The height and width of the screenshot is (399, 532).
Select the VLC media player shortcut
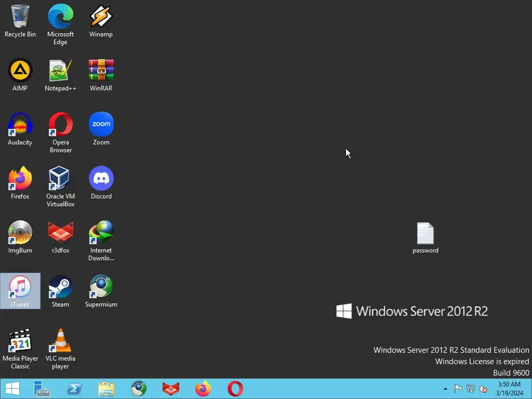[60, 349]
